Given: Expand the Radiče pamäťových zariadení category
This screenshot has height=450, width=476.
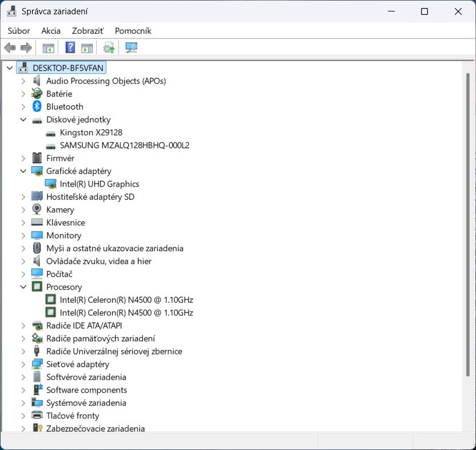Looking at the screenshot, I should click(23, 338).
